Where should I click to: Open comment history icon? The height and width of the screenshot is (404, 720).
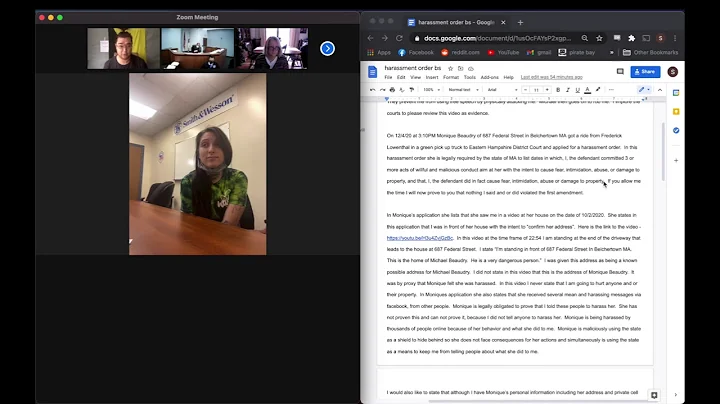(620, 72)
